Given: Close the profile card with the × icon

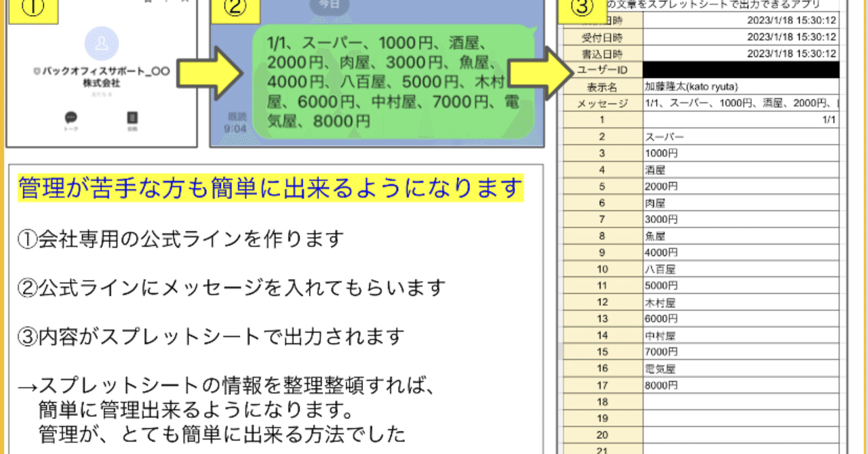Looking at the screenshot, I should coord(184,2).
